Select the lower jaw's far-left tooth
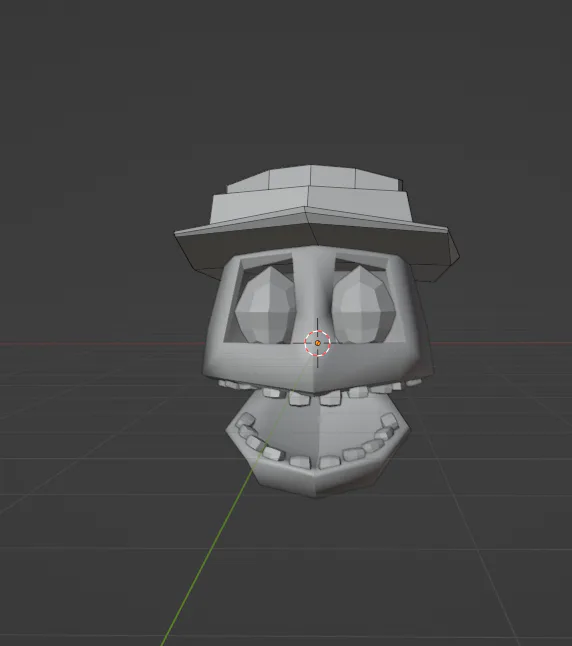Screen dimensions: 572x646 [x=244, y=420]
